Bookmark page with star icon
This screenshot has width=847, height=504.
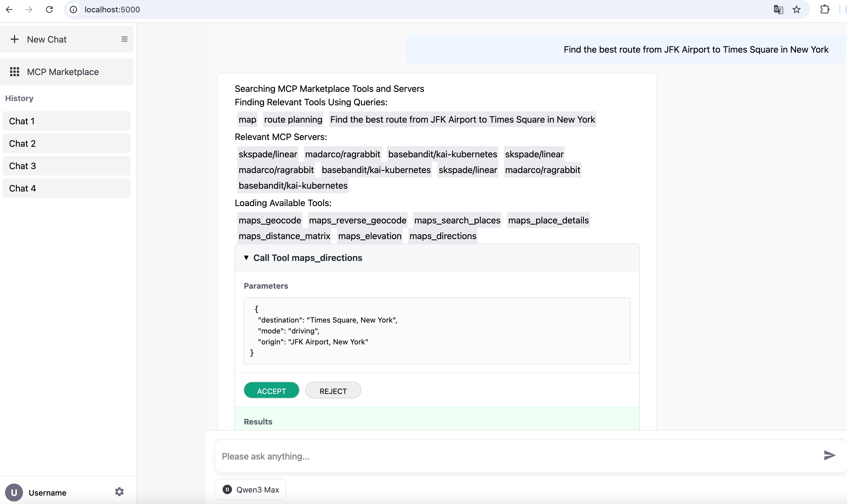coord(796,10)
